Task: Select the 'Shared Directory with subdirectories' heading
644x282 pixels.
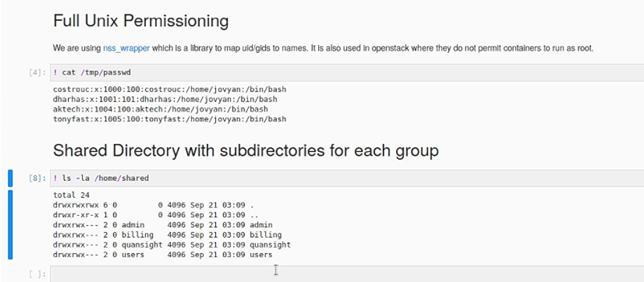Action: [x=245, y=150]
